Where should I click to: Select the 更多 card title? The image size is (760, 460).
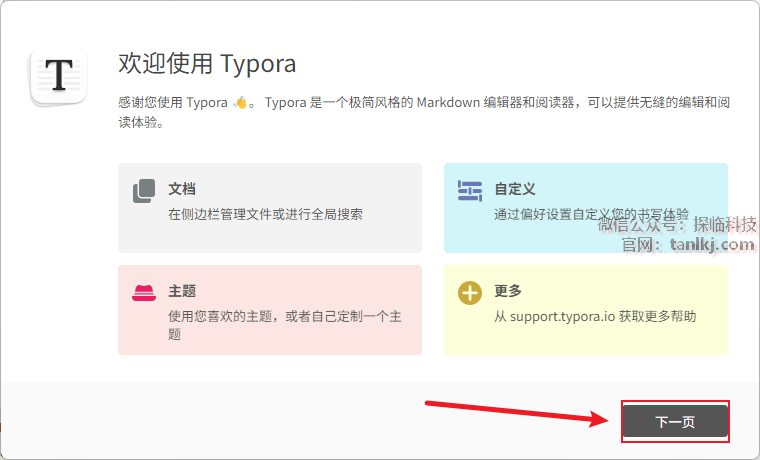[x=508, y=291]
